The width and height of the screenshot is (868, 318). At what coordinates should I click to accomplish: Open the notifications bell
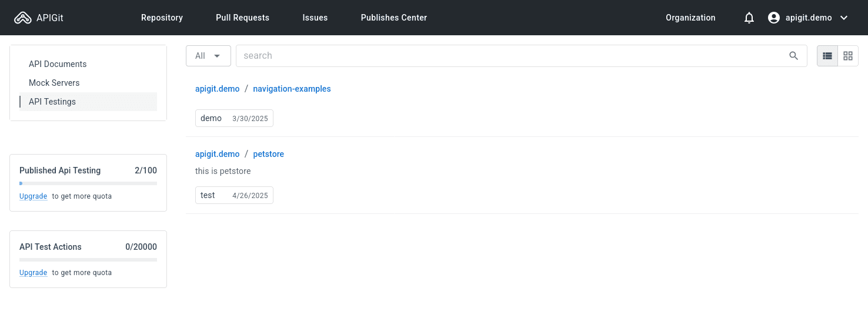pyautogui.click(x=749, y=18)
